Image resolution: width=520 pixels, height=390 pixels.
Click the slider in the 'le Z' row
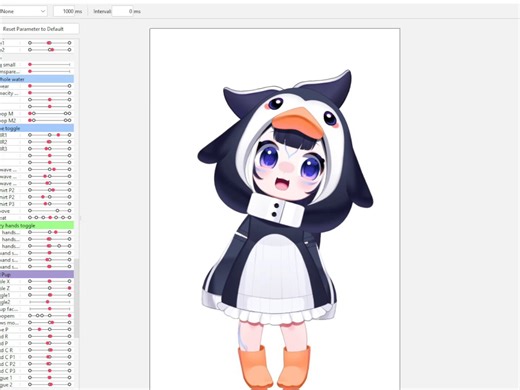pyautogui.click(x=50, y=288)
